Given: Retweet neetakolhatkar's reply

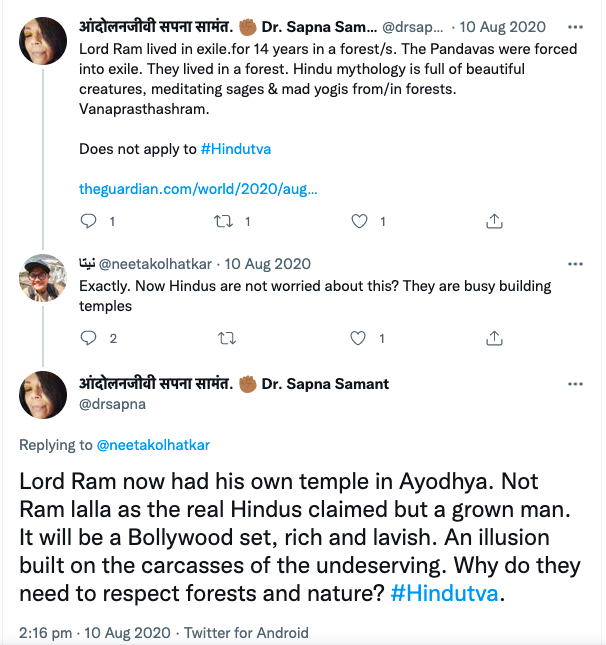Looking at the screenshot, I should (226, 339).
